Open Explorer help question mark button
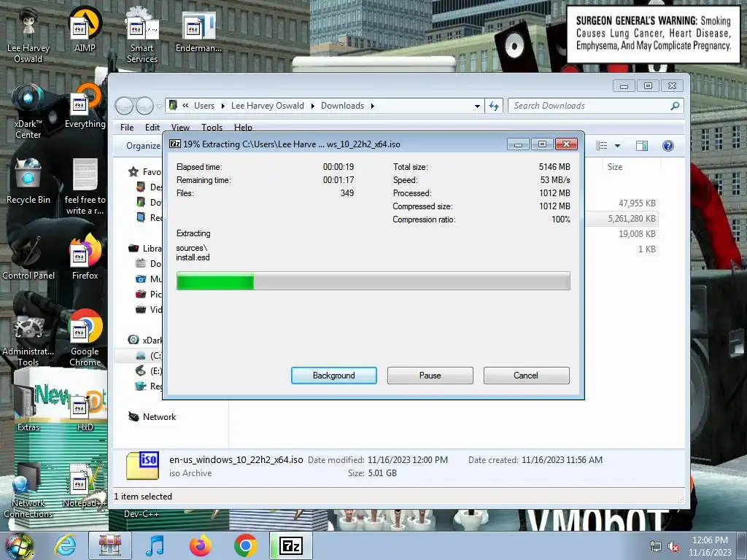The height and width of the screenshot is (560, 747). [668, 146]
